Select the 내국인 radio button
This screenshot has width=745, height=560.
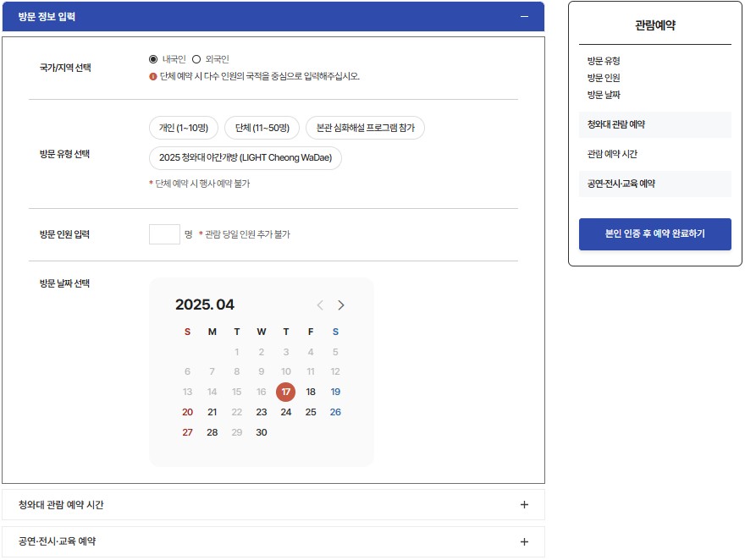[155, 59]
